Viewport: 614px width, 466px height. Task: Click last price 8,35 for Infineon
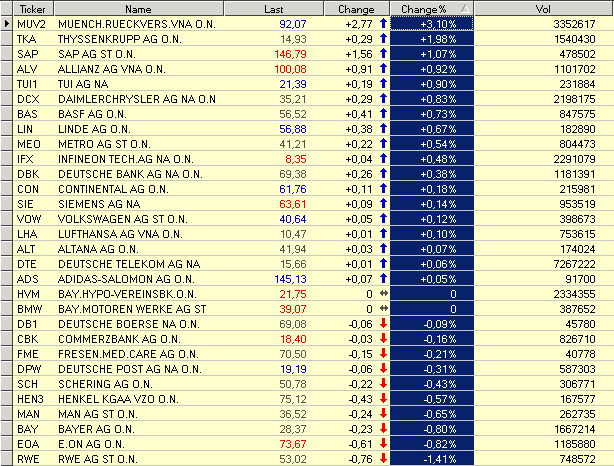(x=296, y=159)
